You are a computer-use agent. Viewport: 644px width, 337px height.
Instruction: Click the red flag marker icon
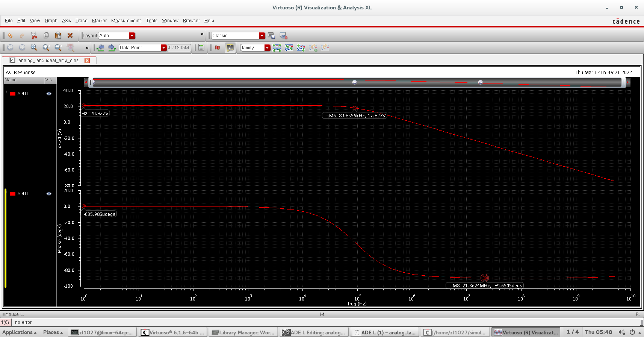pos(217,47)
